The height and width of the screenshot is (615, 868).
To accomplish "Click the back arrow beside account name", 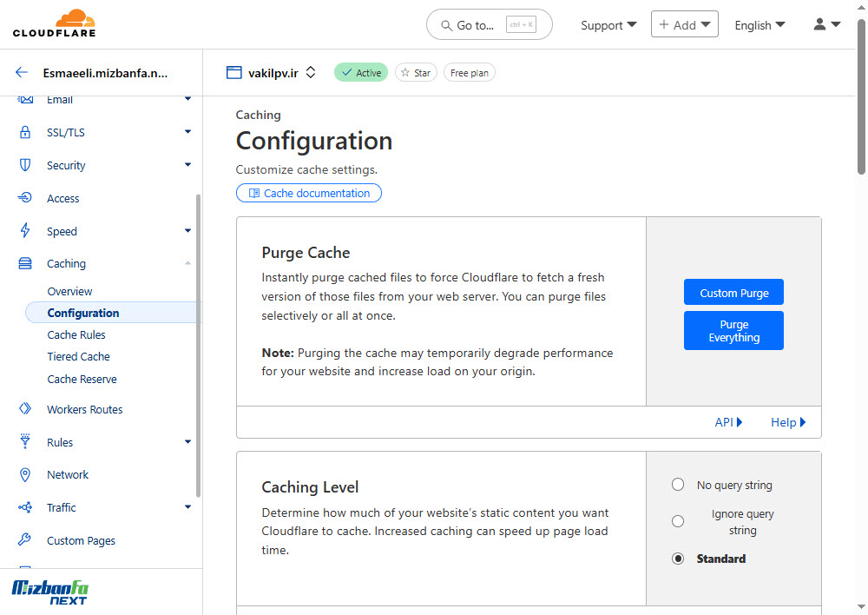I will [22, 73].
